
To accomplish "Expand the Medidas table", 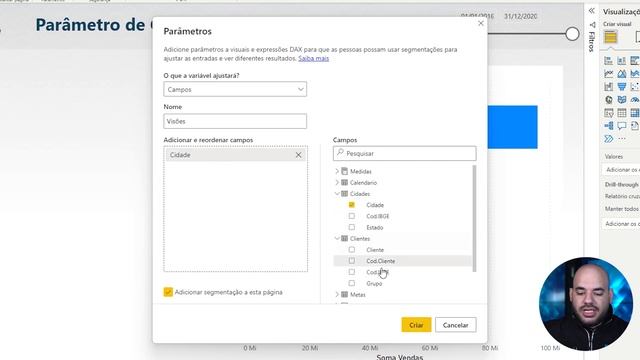I will (337, 171).
